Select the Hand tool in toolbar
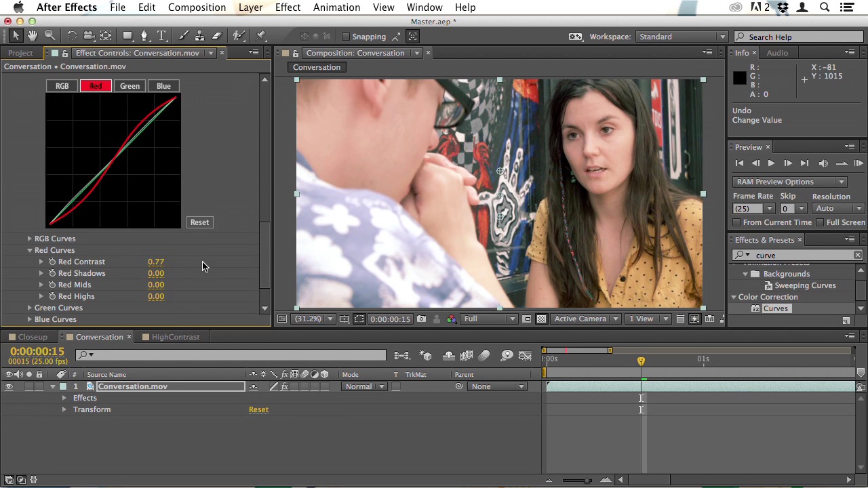Viewport: 868px width, 488px height. [x=33, y=36]
